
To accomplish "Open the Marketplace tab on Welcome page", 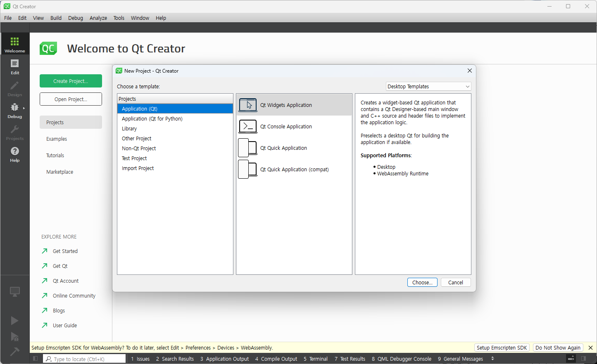I will pos(71,172).
